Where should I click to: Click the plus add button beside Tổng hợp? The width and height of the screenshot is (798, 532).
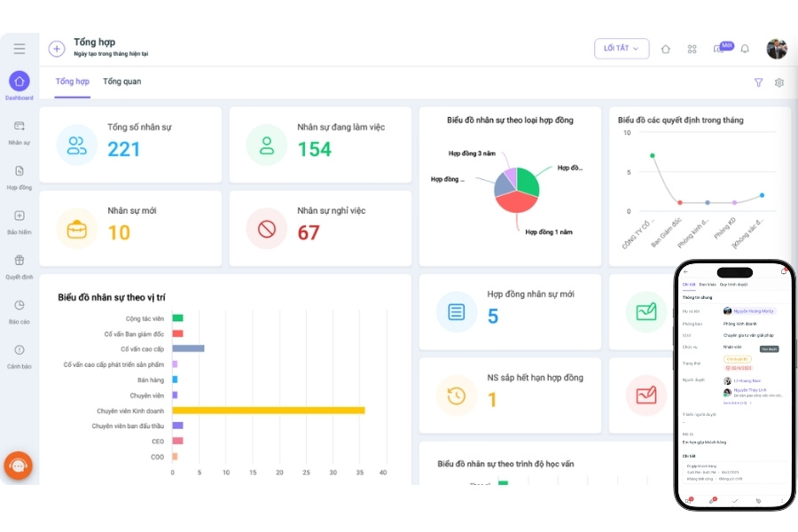click(57, 49)
